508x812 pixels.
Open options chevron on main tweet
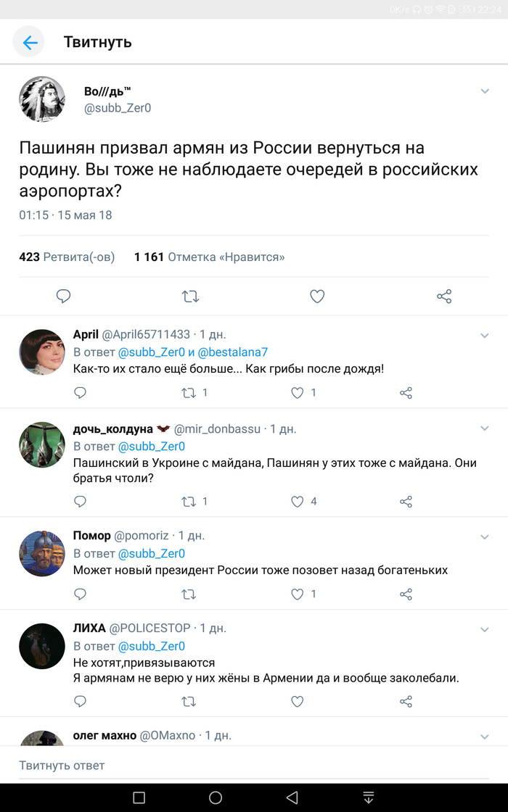485,91
